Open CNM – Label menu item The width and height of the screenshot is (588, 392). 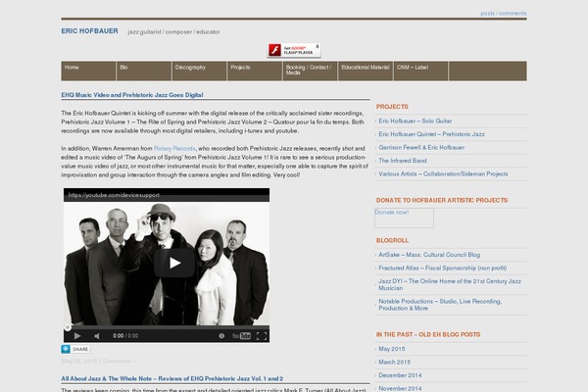[x=420, y=71]
